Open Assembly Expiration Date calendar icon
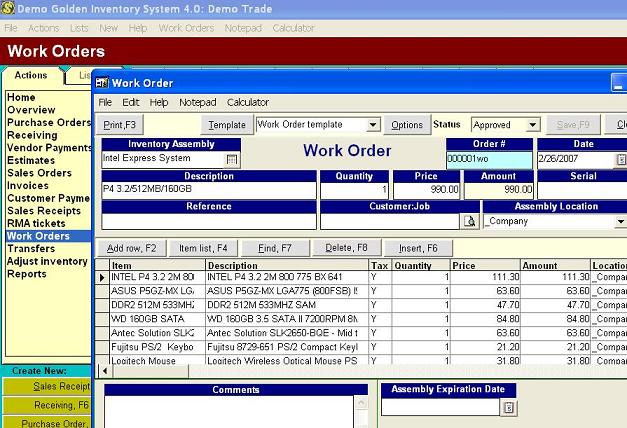 click(509, 408)
